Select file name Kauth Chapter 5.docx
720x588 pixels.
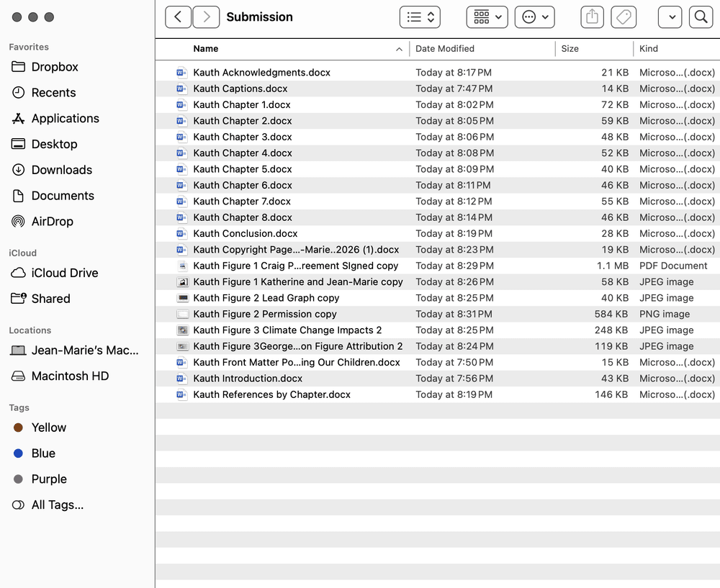coord(243,169)
